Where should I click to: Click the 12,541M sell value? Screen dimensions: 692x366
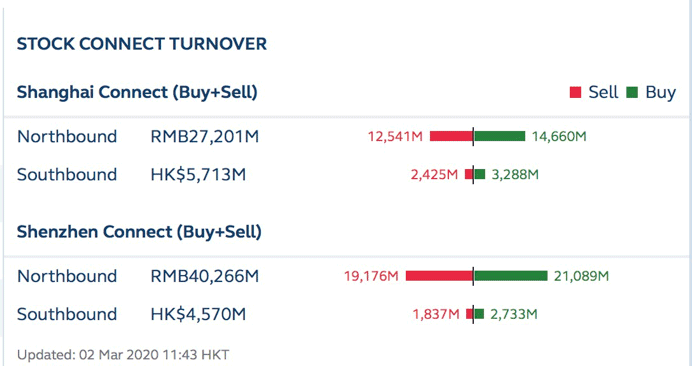pos(395,136)
